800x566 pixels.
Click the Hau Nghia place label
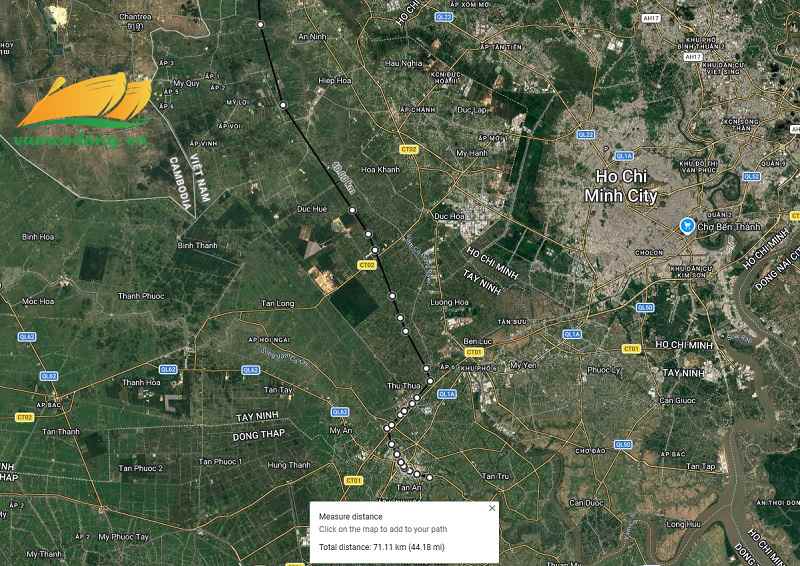(x=404, y=64)
